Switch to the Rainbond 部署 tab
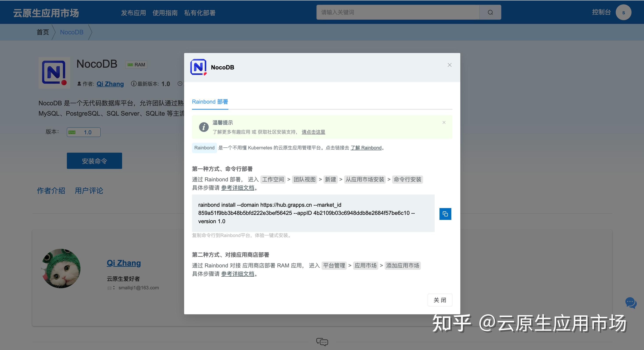Viewport: 644px width, 350px height. click(210, 102)
